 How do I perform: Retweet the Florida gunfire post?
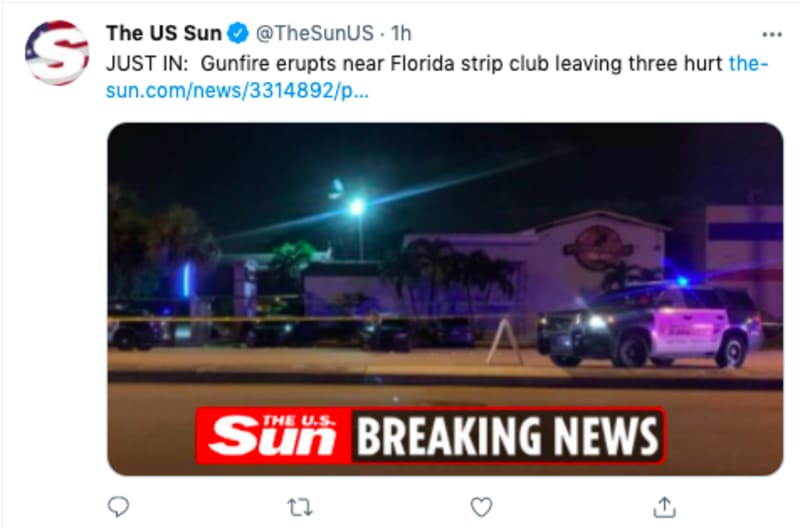pyautogui.click(x=300, y=507)
